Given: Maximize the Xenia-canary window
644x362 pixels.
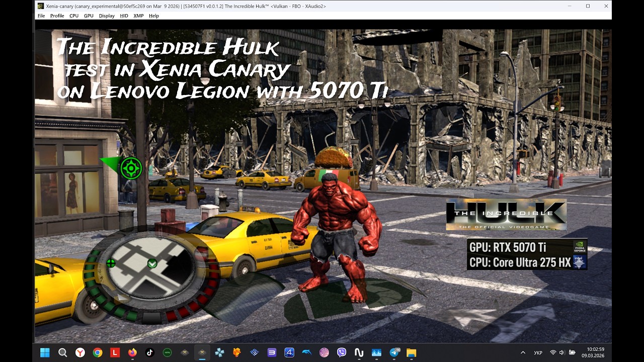Looking at the screenshot, I should pos(588,6).
